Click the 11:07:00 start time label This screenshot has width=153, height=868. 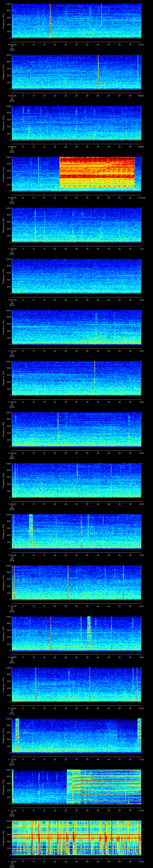point(12,606)
